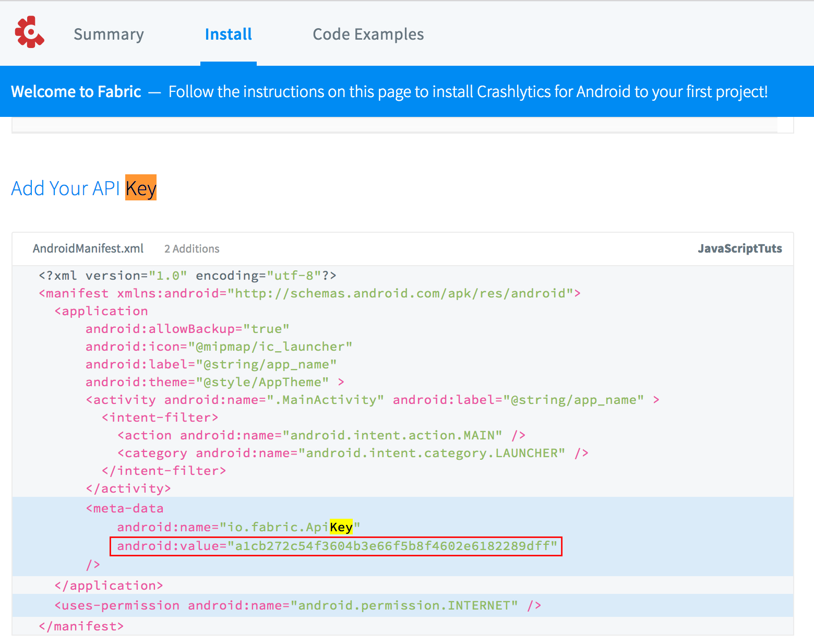Click the closing manifest tag

[x=81, y=626]
